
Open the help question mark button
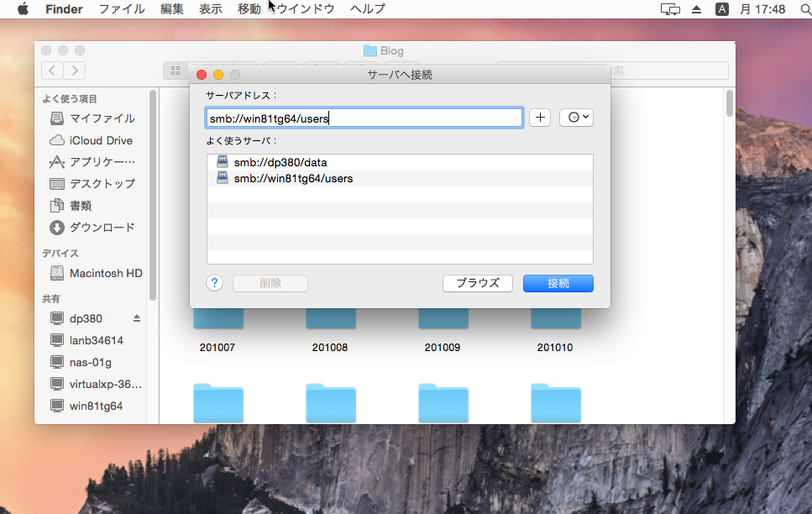click(x=214, y=282)
